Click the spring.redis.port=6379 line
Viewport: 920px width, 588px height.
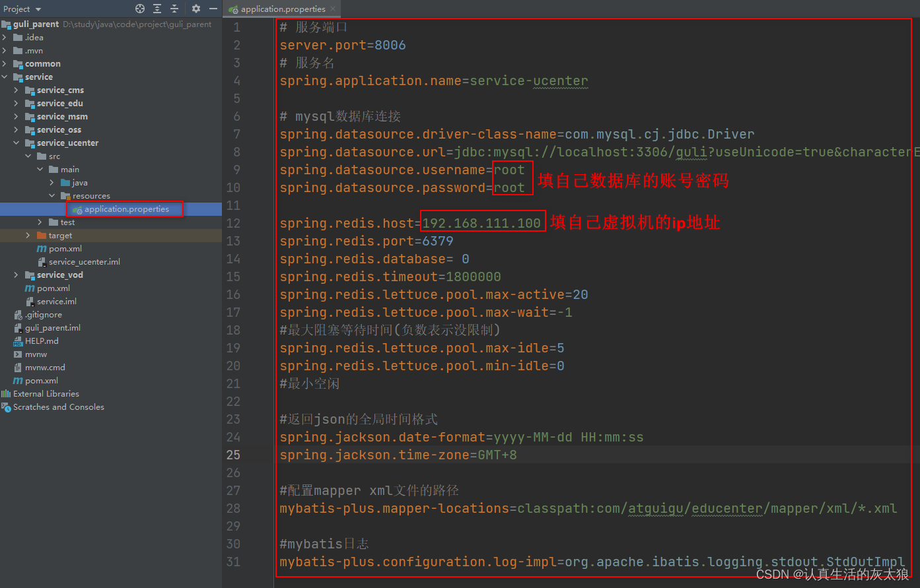click(x=367, y=242)
